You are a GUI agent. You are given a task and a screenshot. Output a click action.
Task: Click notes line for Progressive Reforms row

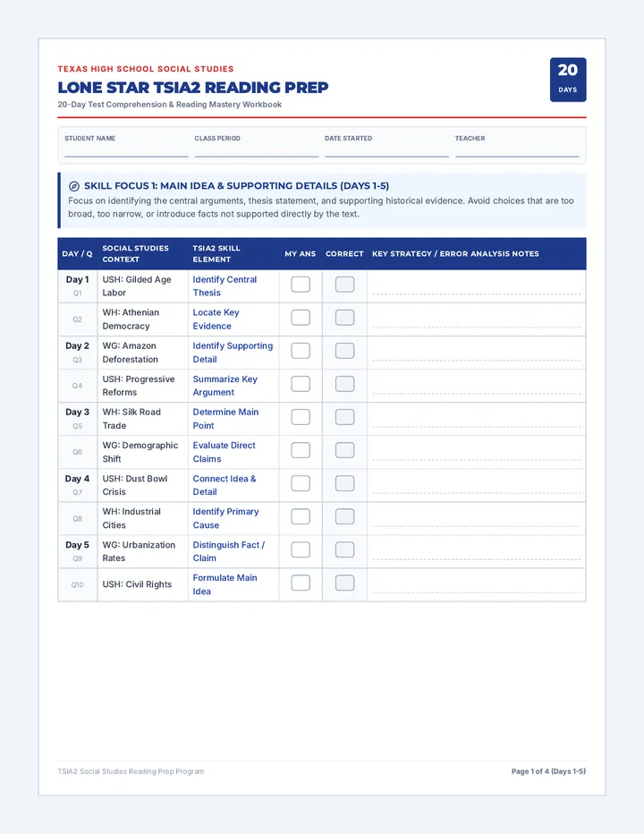point(477,387)
